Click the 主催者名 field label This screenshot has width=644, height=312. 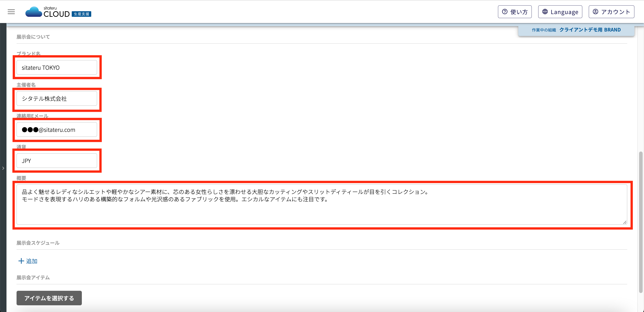pyautogui.click(x=26, y=85)
